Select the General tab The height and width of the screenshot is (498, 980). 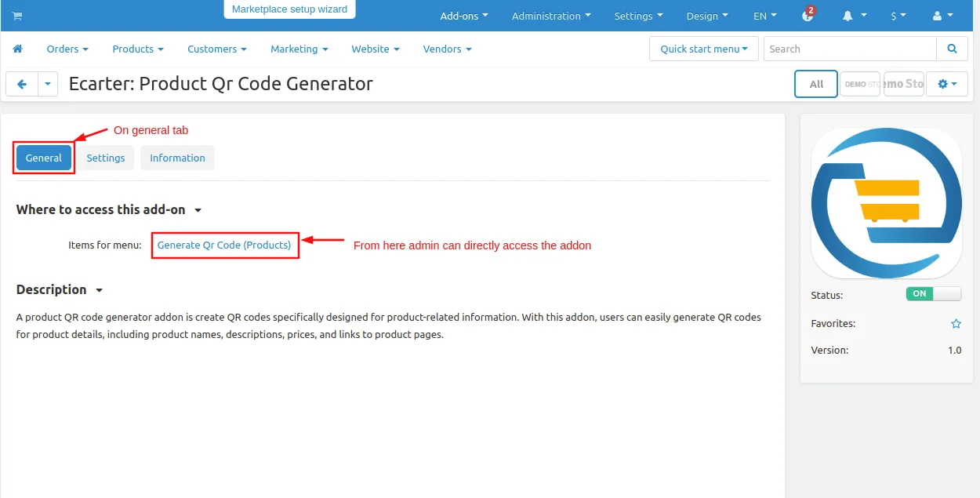(x=44, y=158)
